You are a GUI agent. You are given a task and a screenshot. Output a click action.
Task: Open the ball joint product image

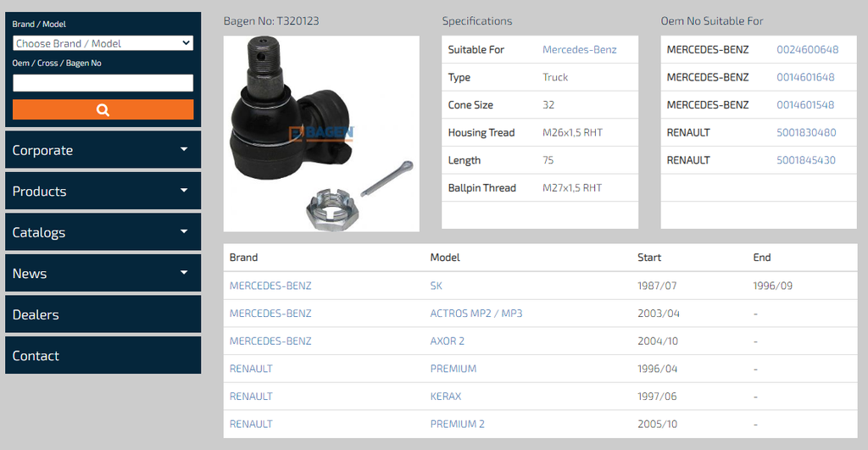tap(321, 133)
